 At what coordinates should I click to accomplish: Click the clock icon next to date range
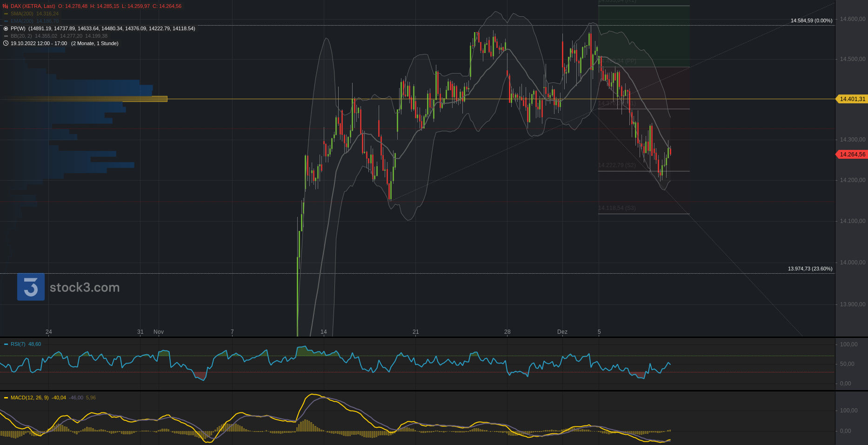pyautogui.click(x=6, y=43)
